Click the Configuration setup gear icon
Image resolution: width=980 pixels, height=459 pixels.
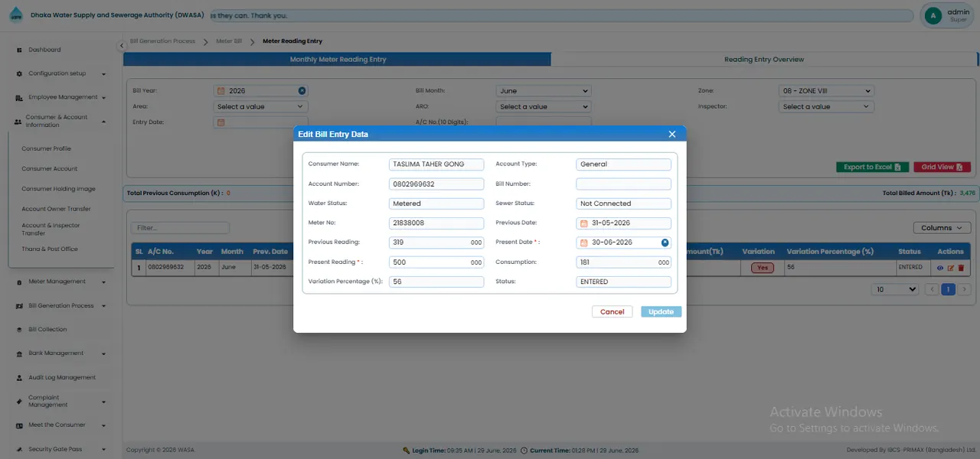coord(19,73)
